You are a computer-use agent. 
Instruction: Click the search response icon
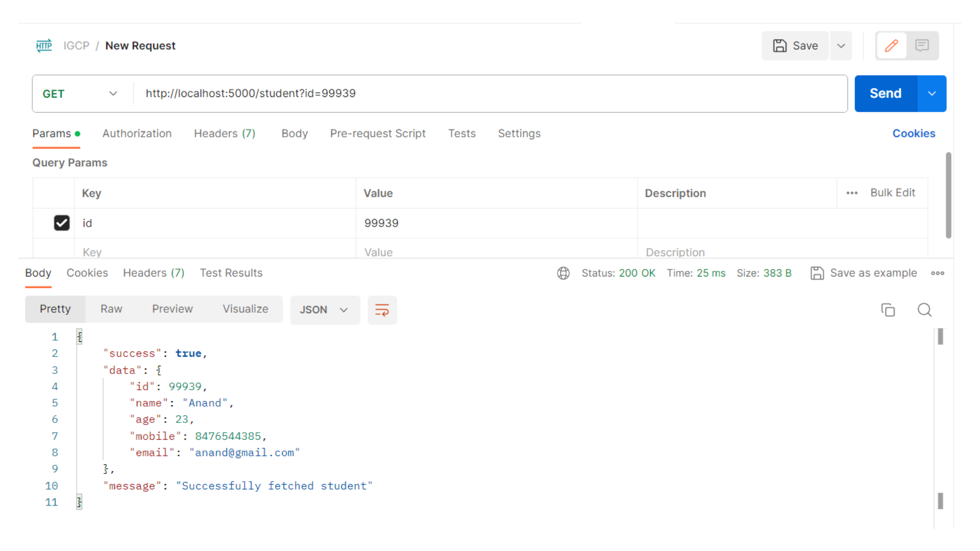click(x=925, y=310)
